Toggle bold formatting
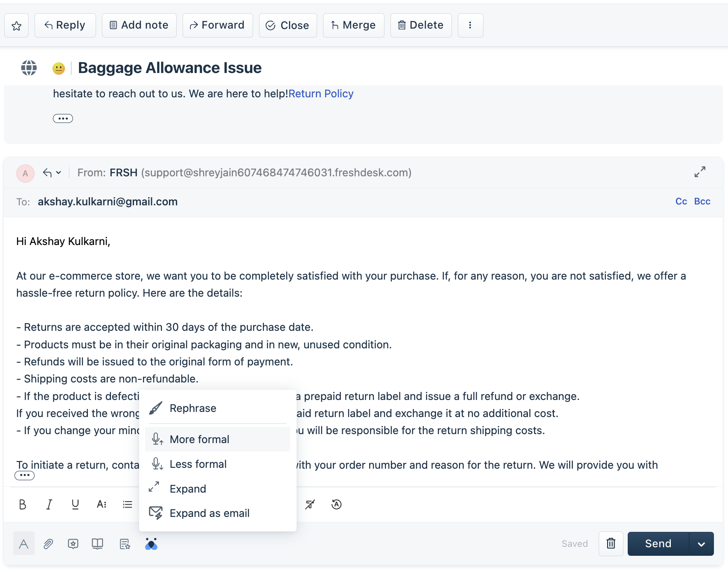Image resolution: width=728 pixels, height=572 pixels. coord(23,505)
